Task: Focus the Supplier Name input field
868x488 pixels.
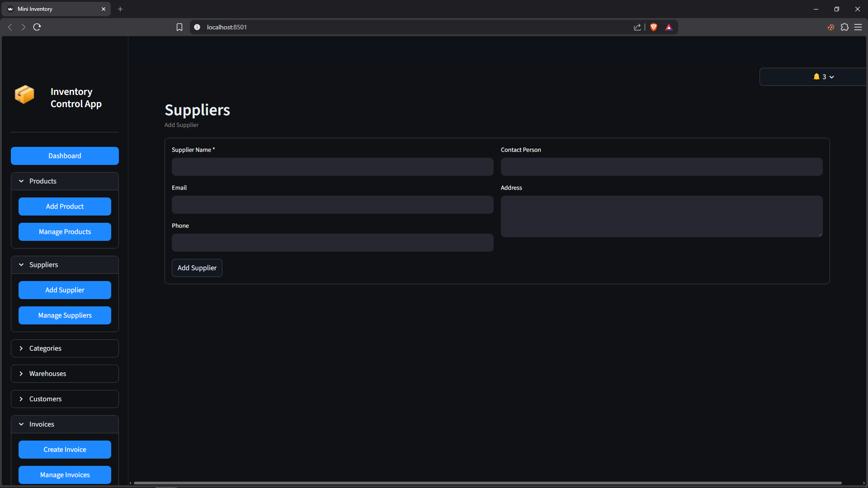Action: click(332, 167)
